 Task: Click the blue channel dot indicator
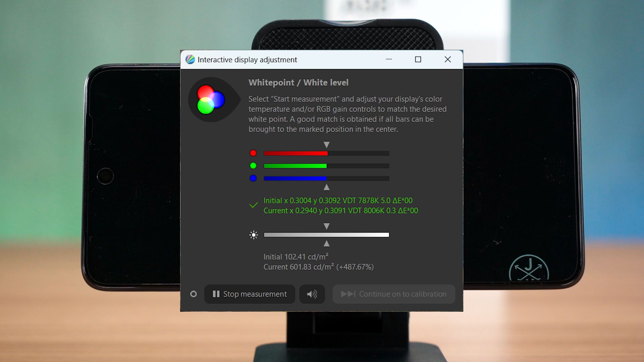[253, 178]
